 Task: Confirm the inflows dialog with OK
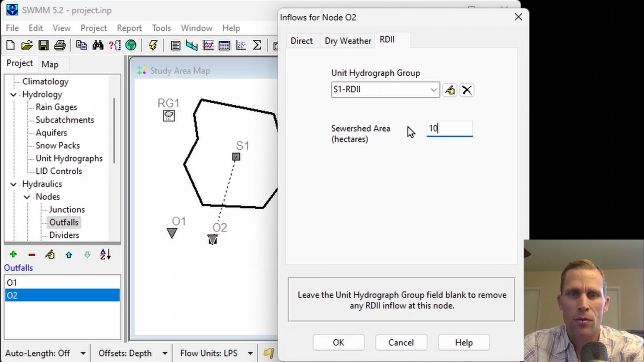tap(338, 342)
